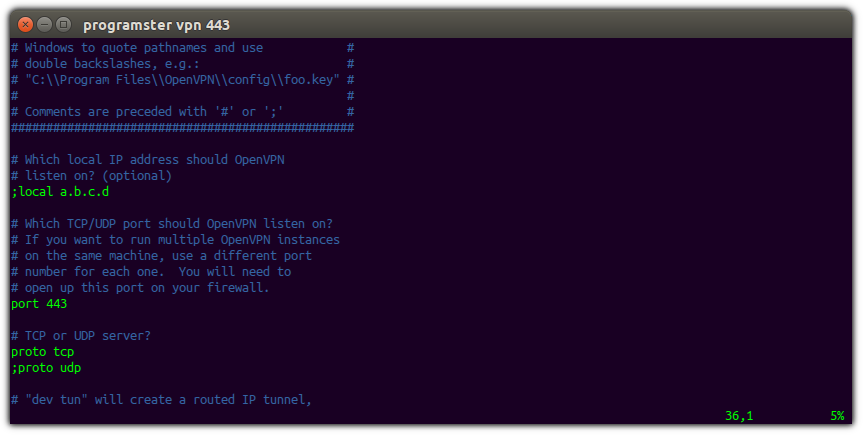Click the number 443 after port

click(57, 304)
